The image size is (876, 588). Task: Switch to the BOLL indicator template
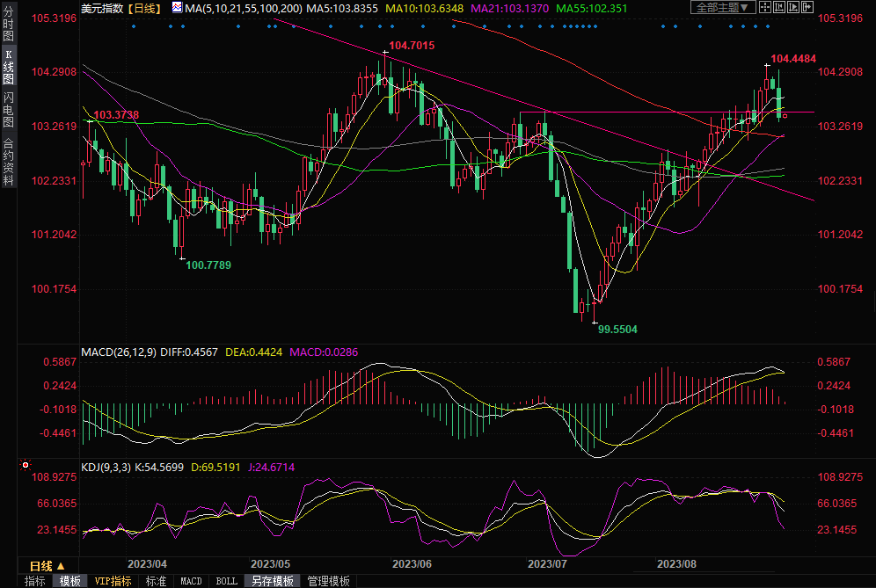pos(226,581)
